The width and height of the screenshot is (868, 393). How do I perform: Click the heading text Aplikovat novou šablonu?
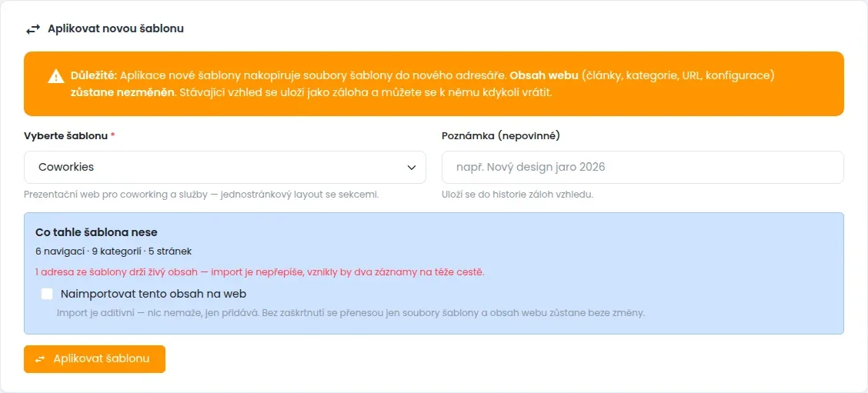coord(115,28)
